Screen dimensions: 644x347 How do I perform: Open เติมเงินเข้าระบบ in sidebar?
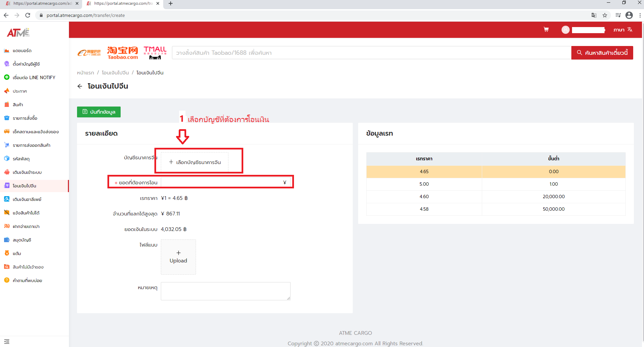click(27, 172)
